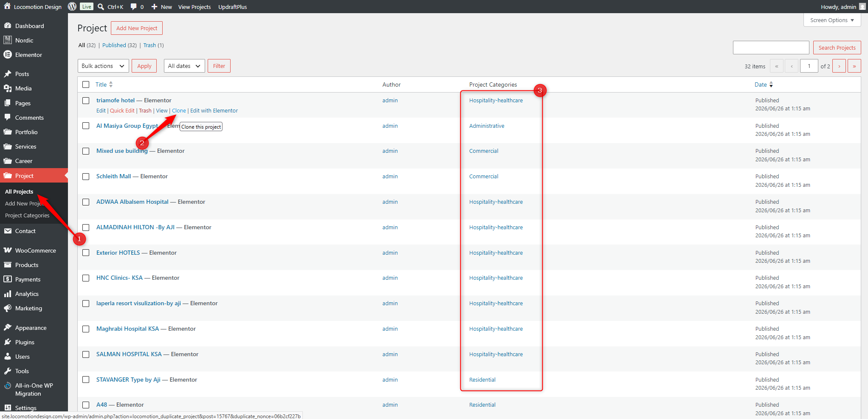Click the WordPress logo icon in admin bar
868x419 pixels.
[72, 6]
